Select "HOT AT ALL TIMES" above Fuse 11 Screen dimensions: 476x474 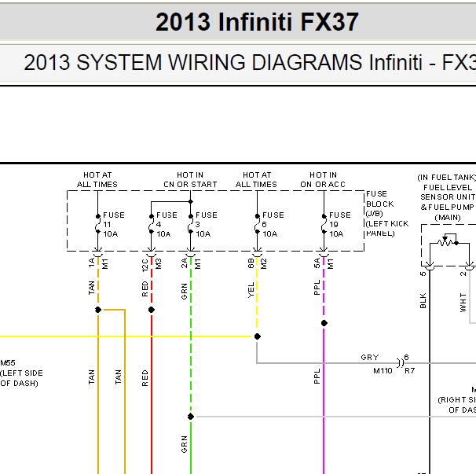click(x=97, y=179)
